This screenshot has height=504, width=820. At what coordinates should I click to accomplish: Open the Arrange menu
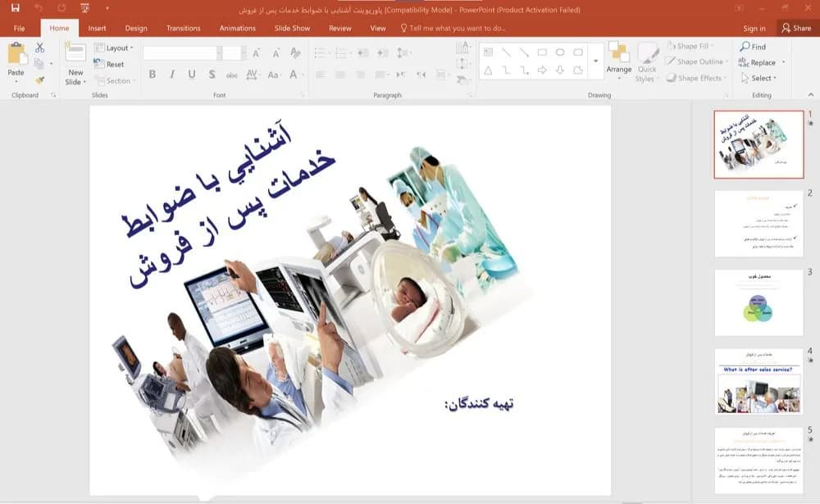619,61
